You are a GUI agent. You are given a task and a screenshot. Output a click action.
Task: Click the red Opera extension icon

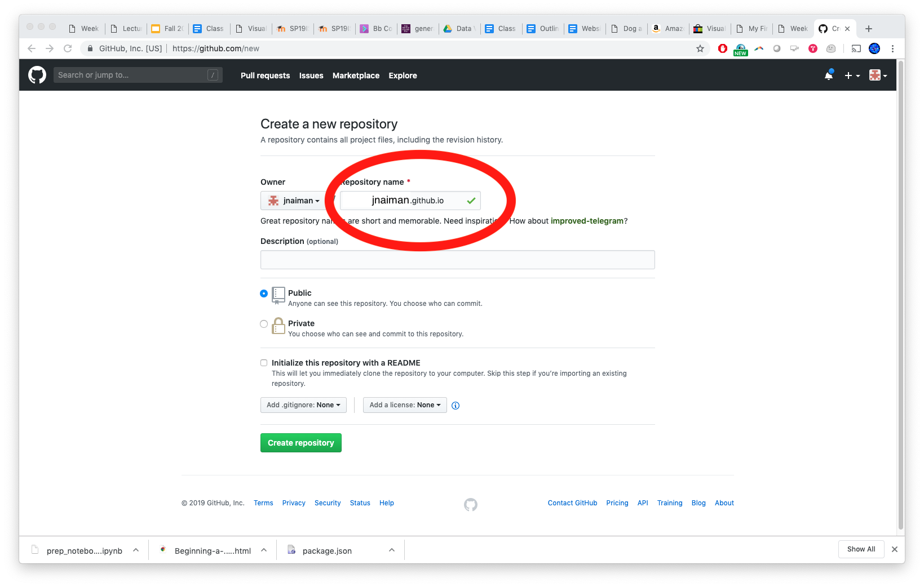[x=723, y=48]
